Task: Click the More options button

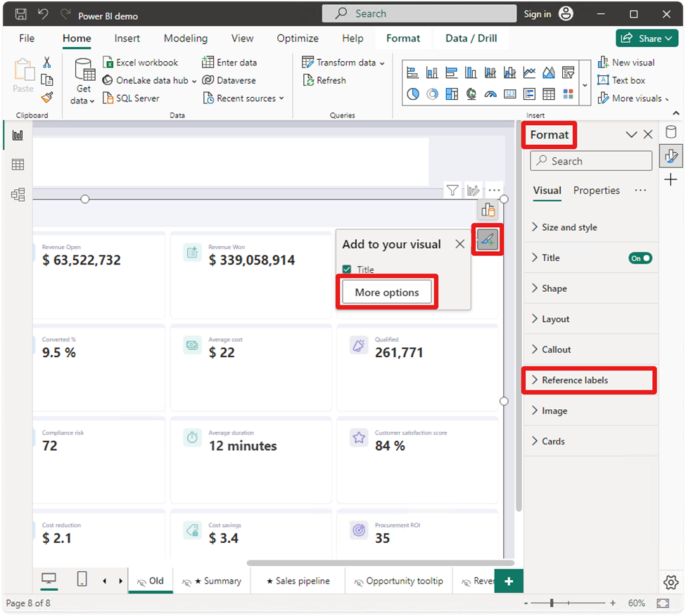Action: point(387,293)
